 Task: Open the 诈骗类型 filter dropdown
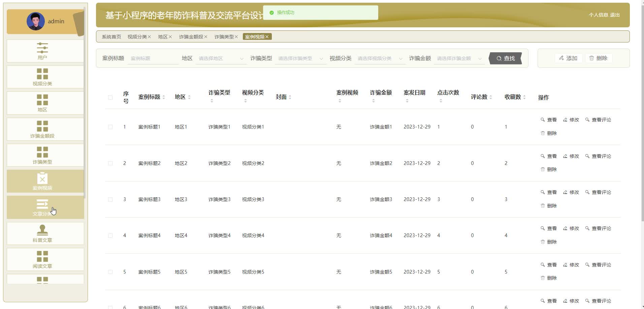point(300,58)
